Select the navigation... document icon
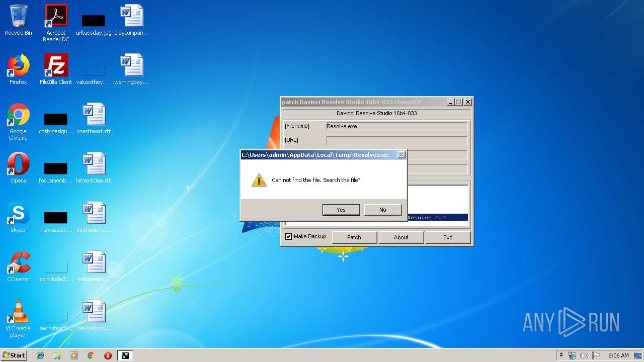644x362 pixels. pyautogui.click(x=94, y=316)
